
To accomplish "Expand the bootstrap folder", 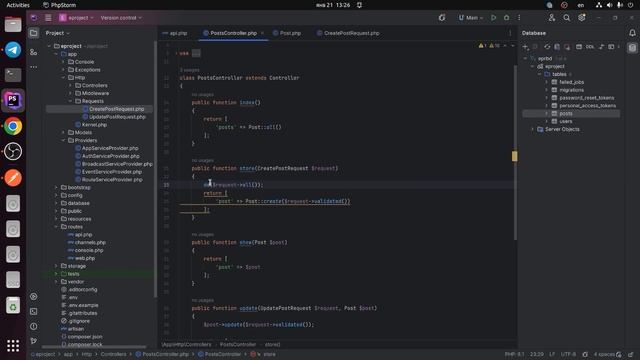I will point(56,187).
